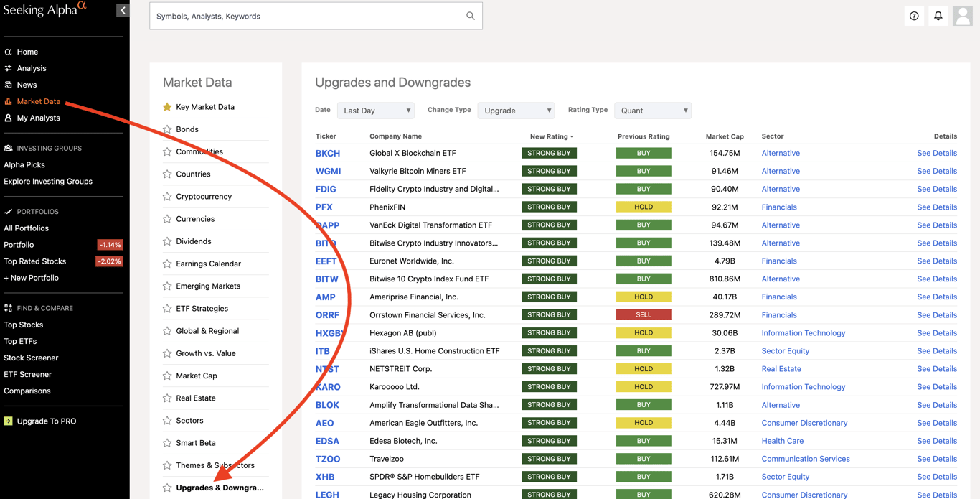Toggle the favorite star next to Cryptocurrency

166,196
